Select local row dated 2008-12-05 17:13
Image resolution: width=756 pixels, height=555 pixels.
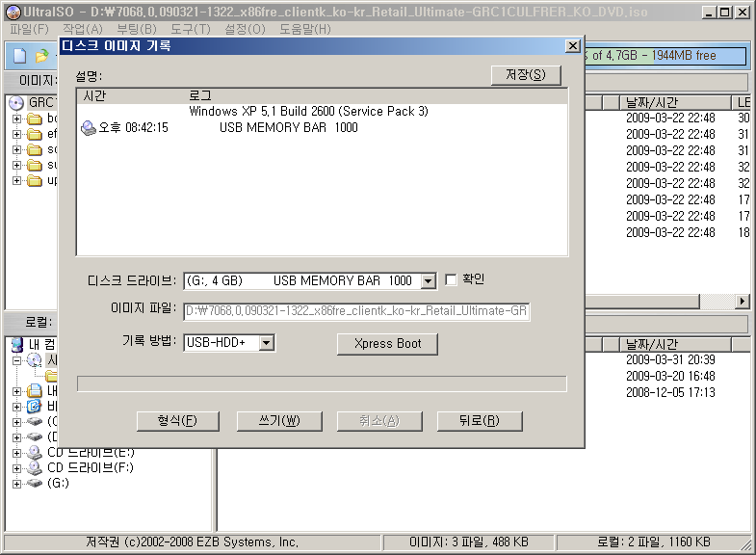pos(670,393)
